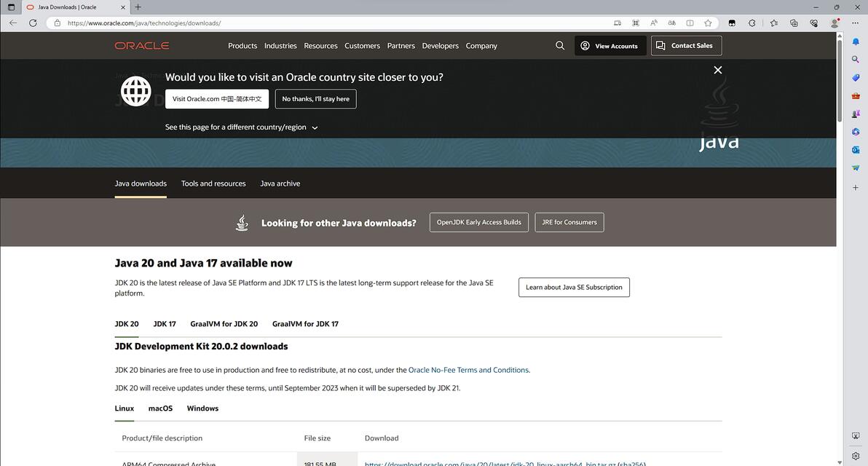Click the File size column header
Viewport: 868px width, 466px height.
(x=317, y=438)
